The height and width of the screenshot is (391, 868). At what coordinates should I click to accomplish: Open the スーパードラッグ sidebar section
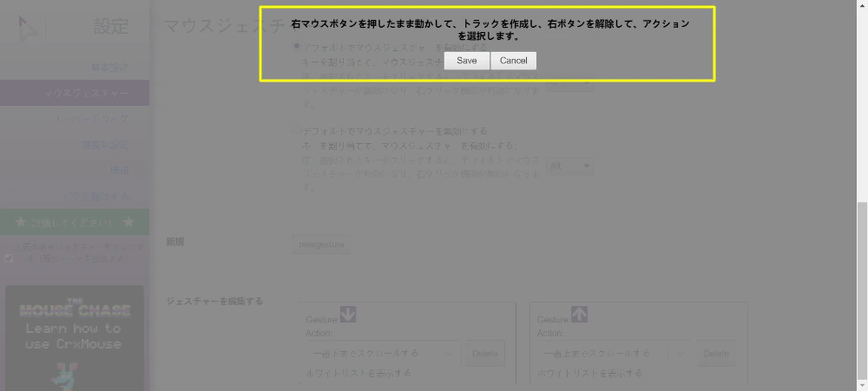(91, 119)
